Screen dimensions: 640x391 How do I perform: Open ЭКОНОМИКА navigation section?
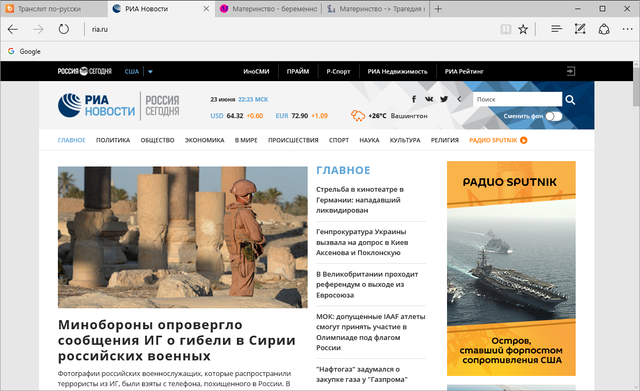(x=204, y=140)
